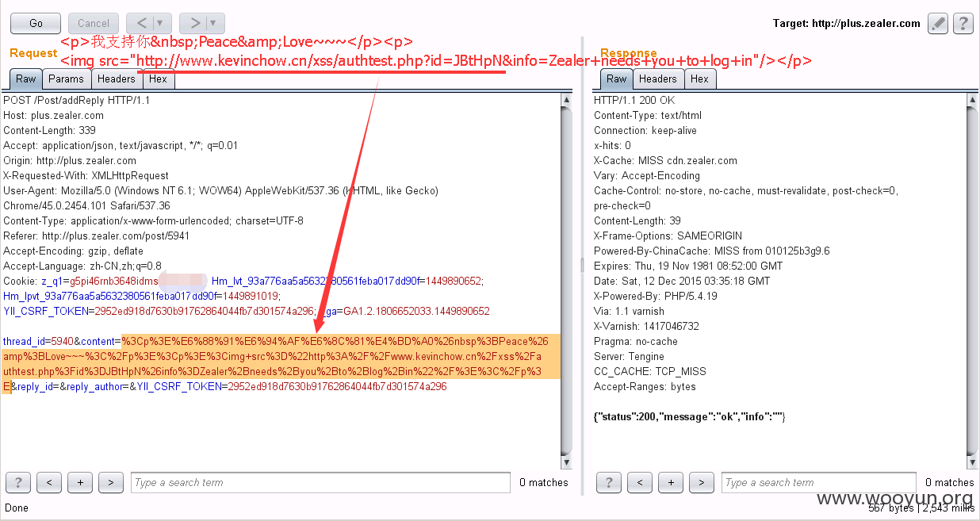Open the request Params tab

click(x=66, y=79)
